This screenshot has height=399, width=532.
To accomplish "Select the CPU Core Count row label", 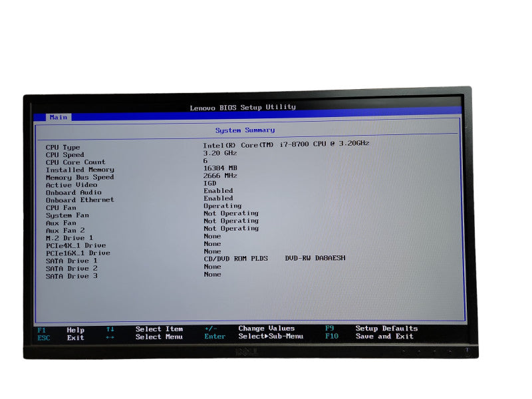I will click(76, 162).
